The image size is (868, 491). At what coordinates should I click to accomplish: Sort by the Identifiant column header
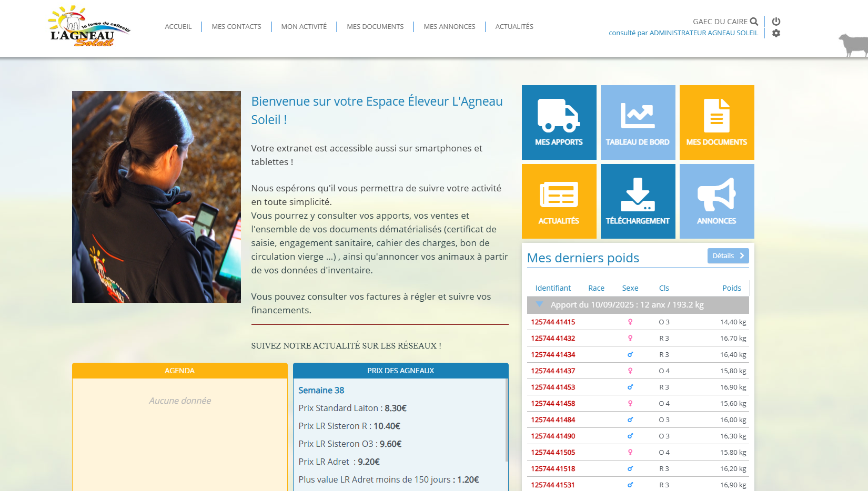pos(553,288)
